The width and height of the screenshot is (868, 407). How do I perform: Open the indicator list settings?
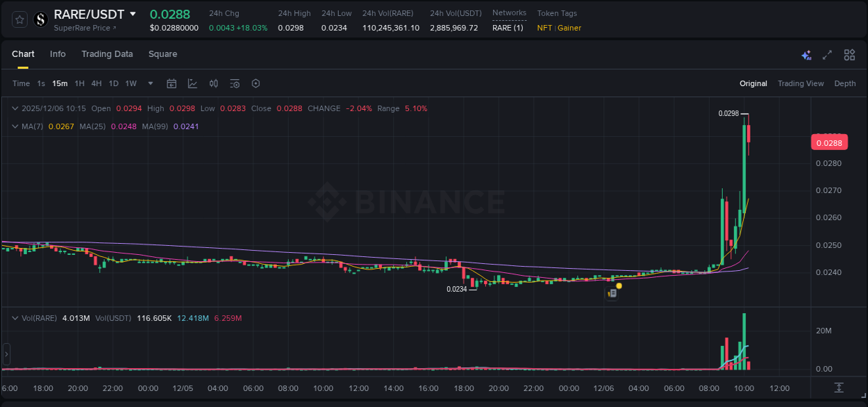coord(235,83)
